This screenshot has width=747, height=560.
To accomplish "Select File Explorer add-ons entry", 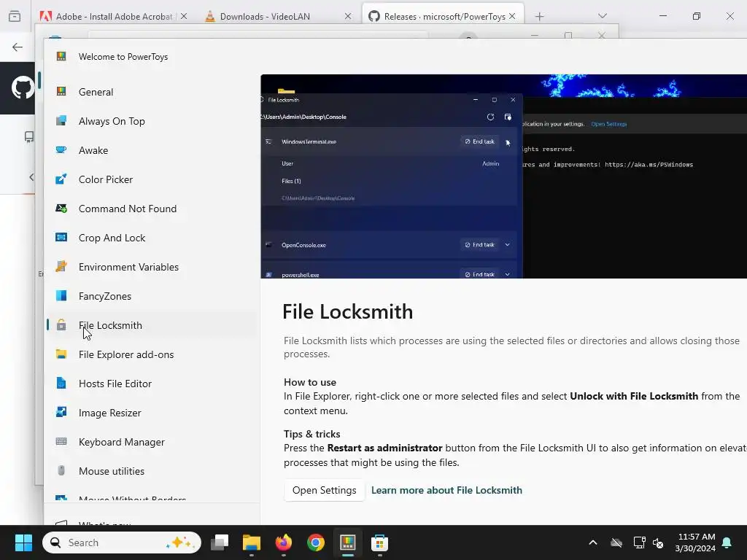I will point(152,354).
